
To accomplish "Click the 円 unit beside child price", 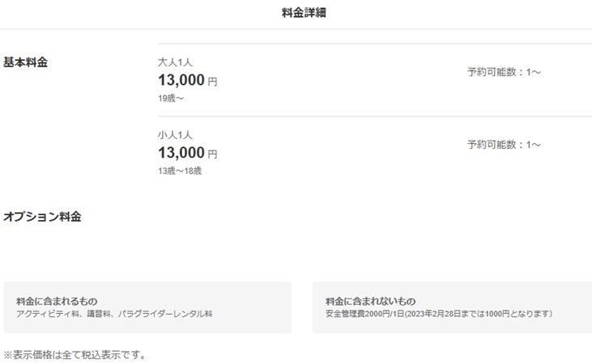I will [213, 154].
